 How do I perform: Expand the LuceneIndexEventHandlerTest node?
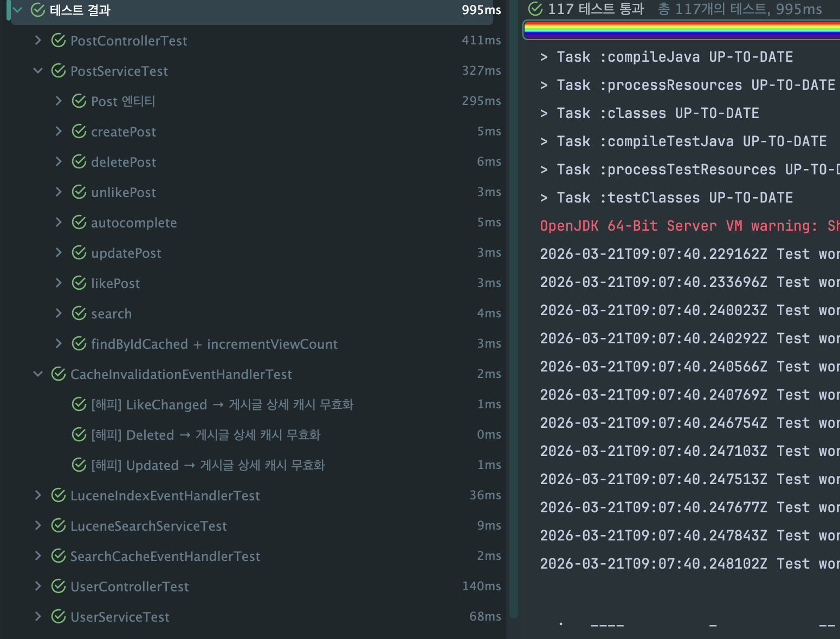click(38, 495)
